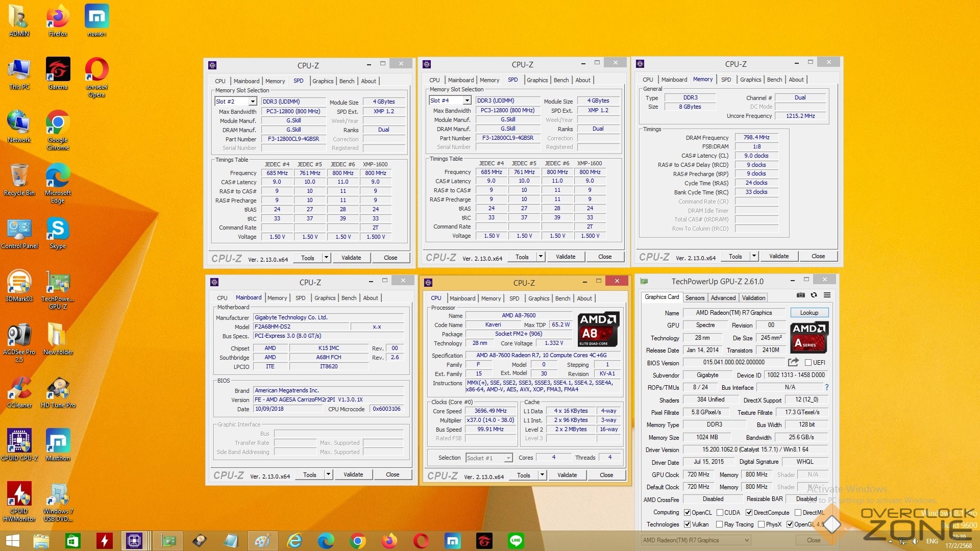This screenshot has width=980, height=551.
Task: Switch to the Sensors tab in GPU-Z
Action: point(695,298)
